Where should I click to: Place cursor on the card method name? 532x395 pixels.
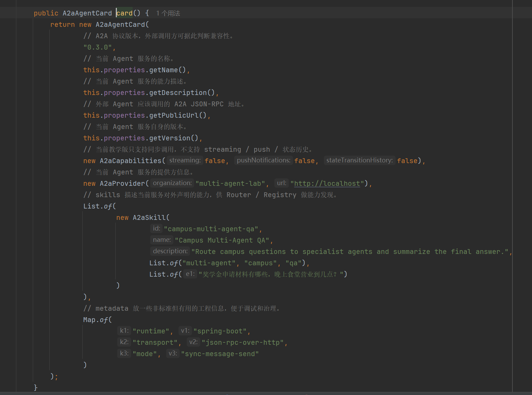point(124,13)
